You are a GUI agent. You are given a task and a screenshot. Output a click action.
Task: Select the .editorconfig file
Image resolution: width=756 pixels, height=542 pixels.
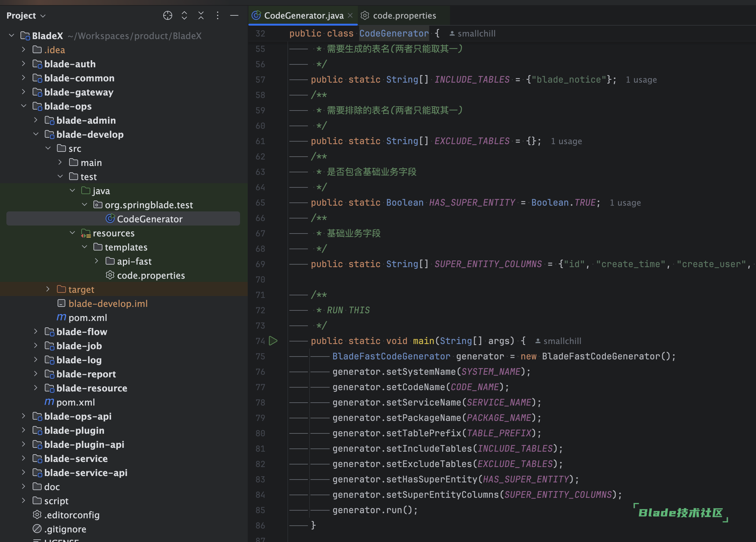coord(66,515)
